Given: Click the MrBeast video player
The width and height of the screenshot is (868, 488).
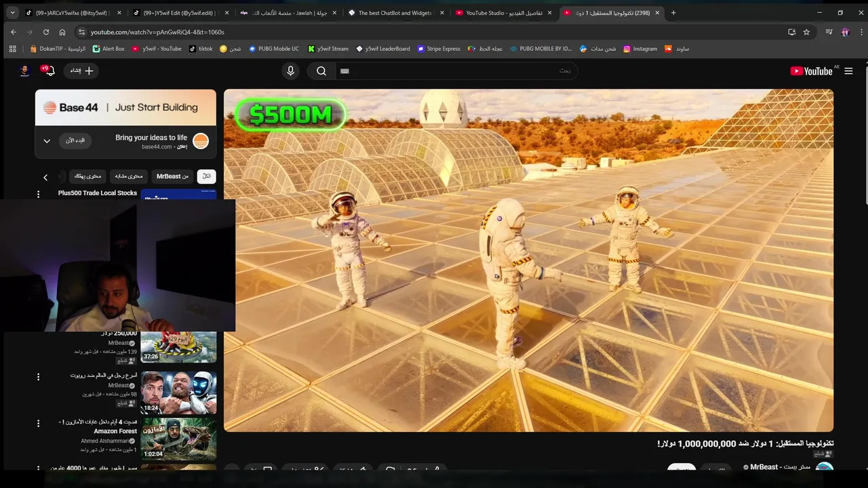Looking at the screenshot, I should click(x=528, y=260).
